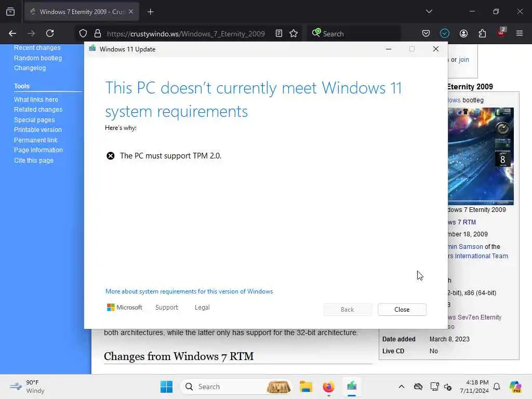Open the notification bell icon
The width and height of the screenshot is (532, 399).
(x=497, y=387)
